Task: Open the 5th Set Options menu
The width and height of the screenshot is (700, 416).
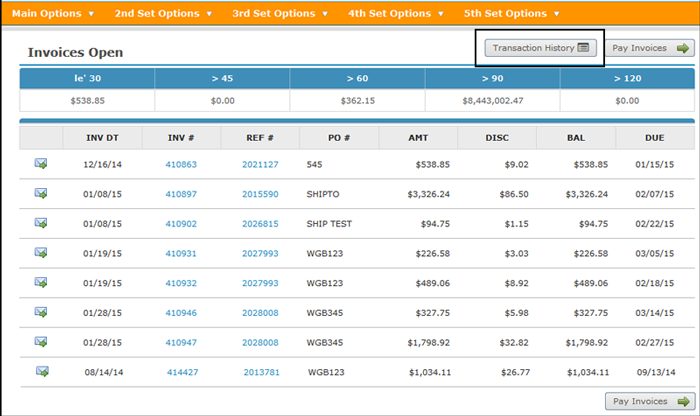Action: (512, 14)
